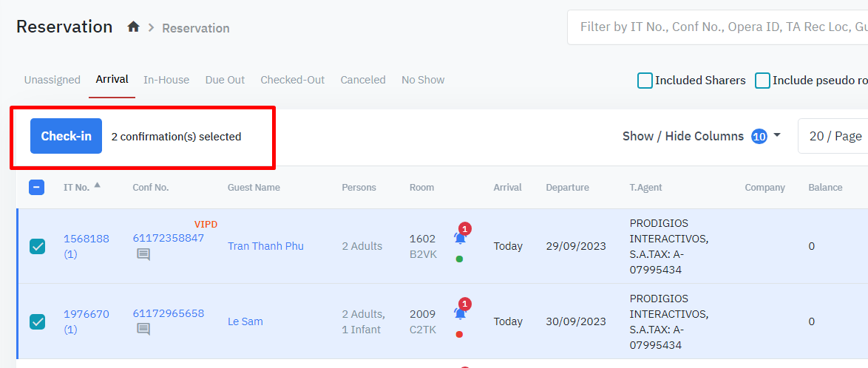Enable the Included Sharers checkbox
The image size is (868, 368).
click(645, 81)
